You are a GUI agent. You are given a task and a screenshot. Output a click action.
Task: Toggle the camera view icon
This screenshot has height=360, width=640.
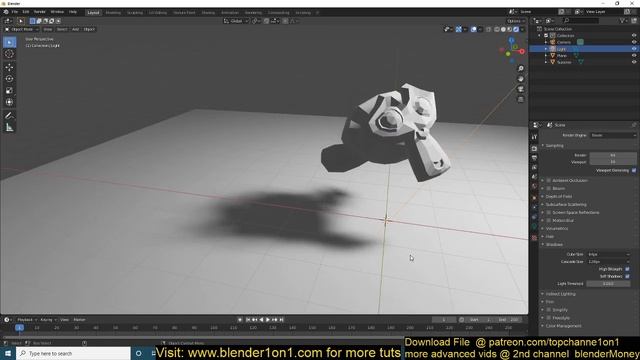[x=521, y=89]
